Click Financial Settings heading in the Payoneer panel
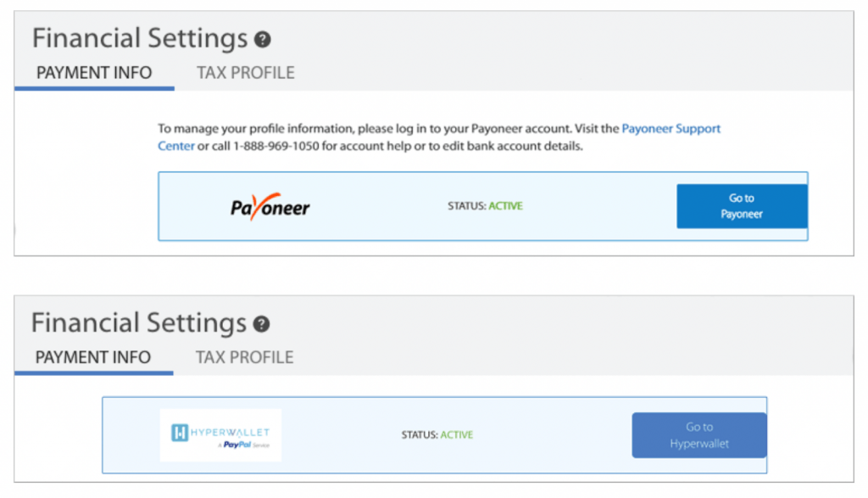 140,38
